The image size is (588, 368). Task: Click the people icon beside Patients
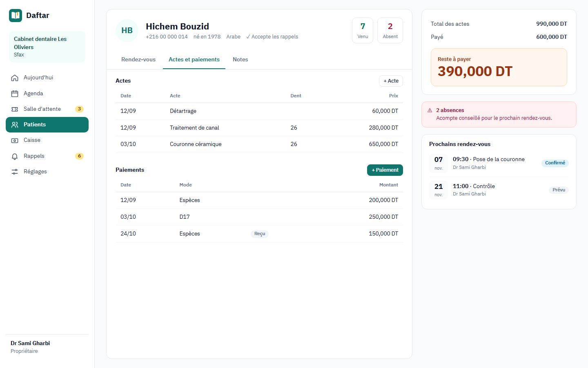[15, 125]
